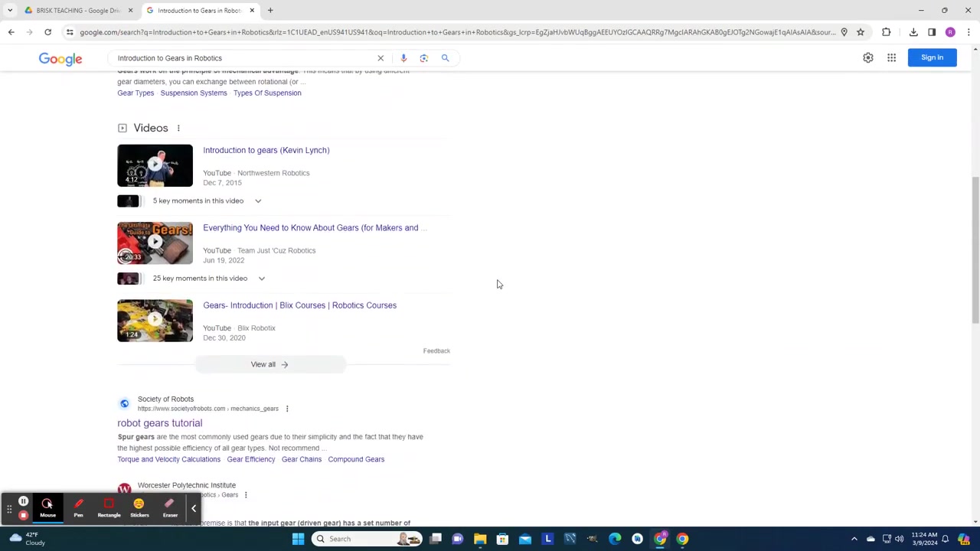980x551 pixels.
Task: Select the Eraser tool
Action: [x=170, y=508]
